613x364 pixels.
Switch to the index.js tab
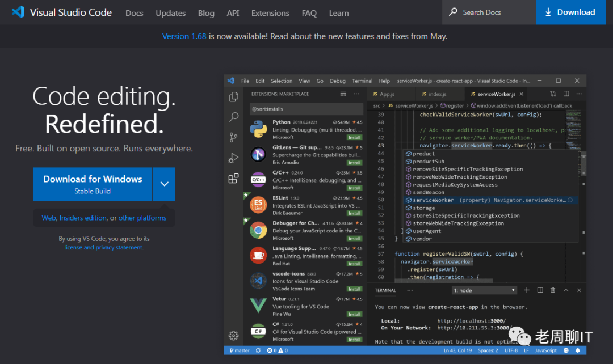[x=434, y=94]
